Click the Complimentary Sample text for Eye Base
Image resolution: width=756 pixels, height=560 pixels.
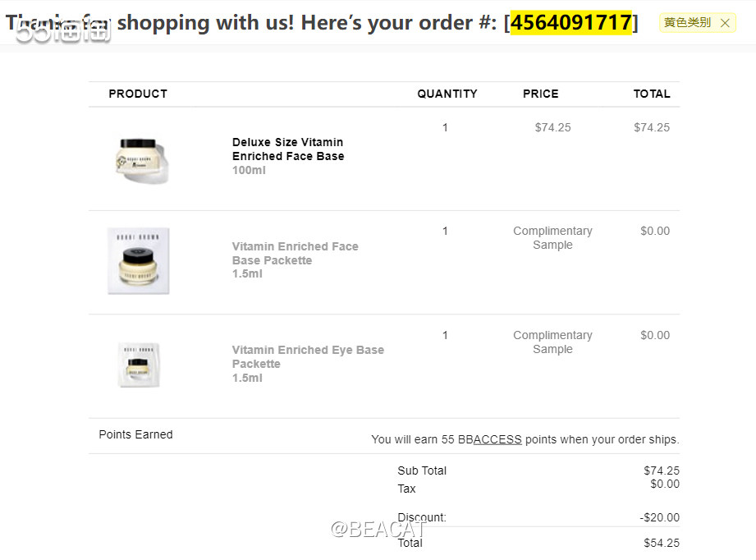(552, 342)
